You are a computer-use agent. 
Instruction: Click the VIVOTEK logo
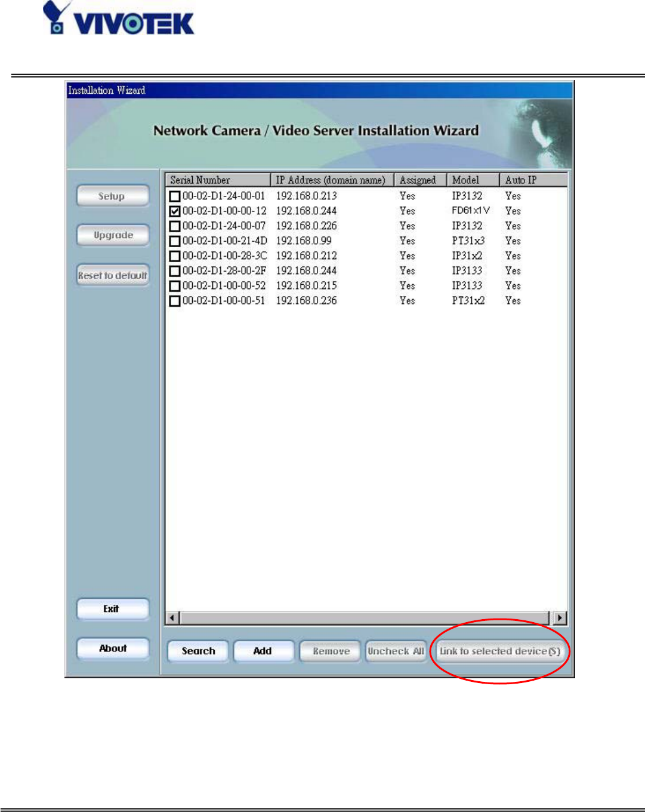pyautogui.click(x=118, y=19)
